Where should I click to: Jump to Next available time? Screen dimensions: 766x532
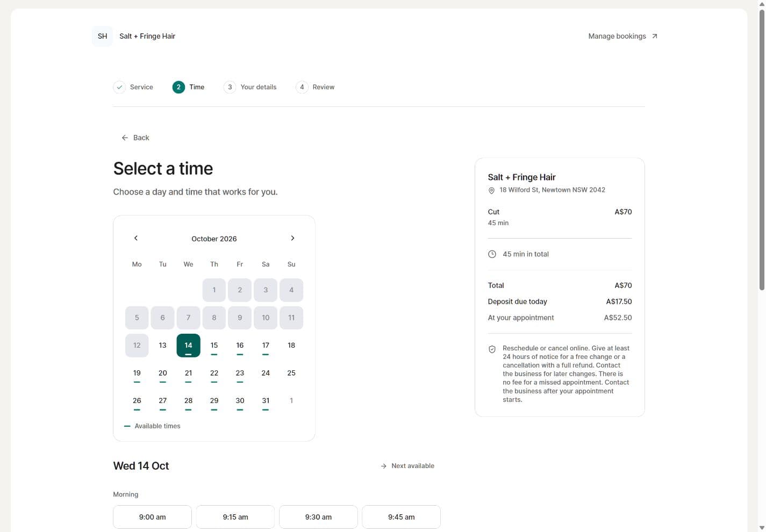point(407,466)
